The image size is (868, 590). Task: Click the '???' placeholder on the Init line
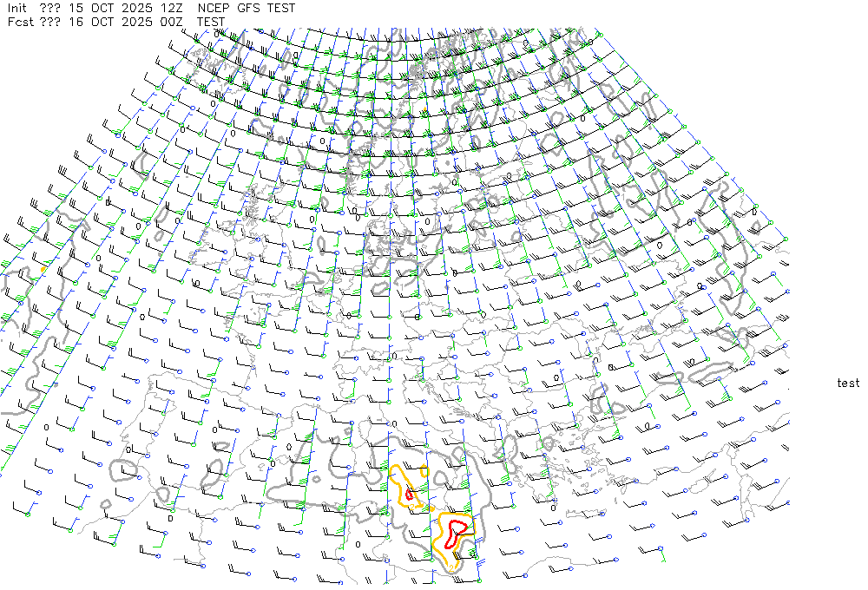[x=49, y=8]
